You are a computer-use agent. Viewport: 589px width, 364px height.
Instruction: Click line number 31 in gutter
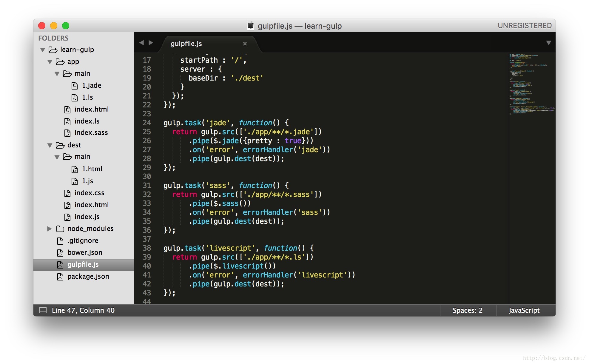147,185
